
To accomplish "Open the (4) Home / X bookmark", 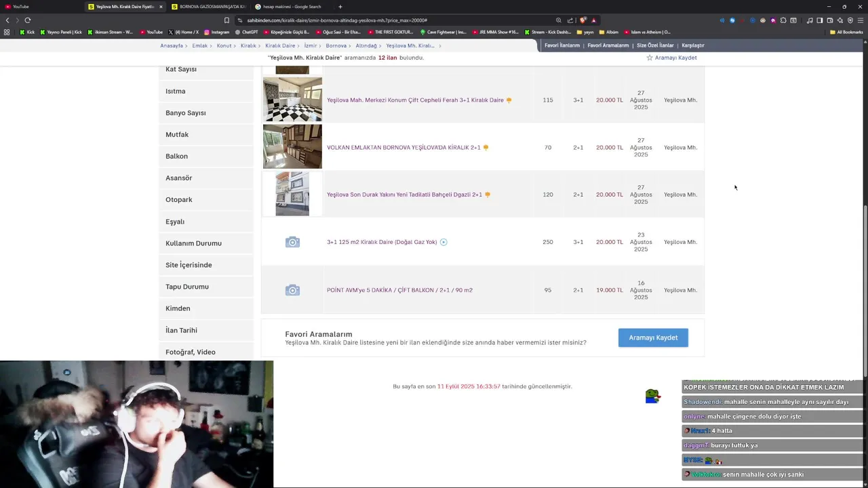I will 183,32.
